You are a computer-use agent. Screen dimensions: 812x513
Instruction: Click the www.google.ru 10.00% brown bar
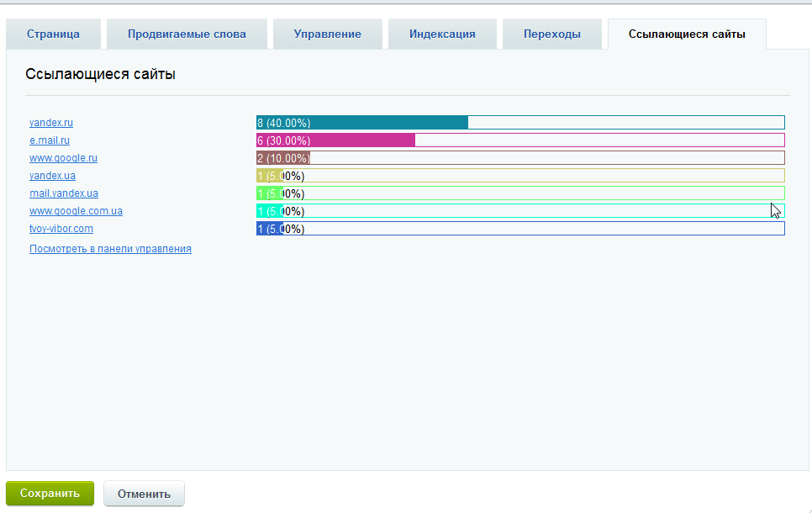(520, 158)
